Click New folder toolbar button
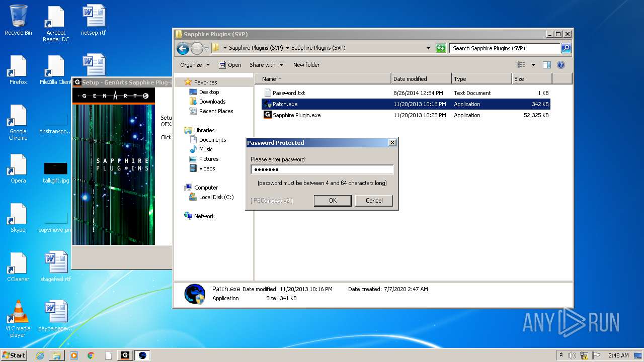The image size is (644, 362). pyautogui.click(x=306, y=65)
